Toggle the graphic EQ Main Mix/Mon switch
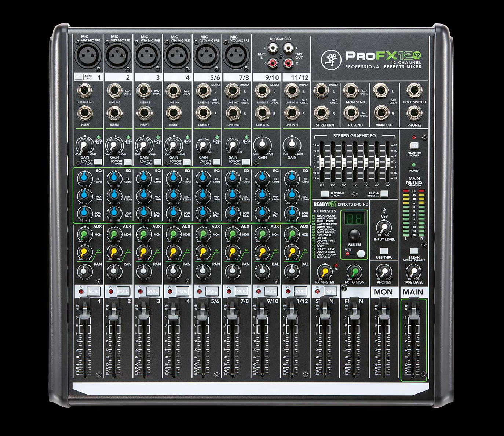The width and height of the screenshot is (504, 436). pyautogui.click(x=325, y=194)
